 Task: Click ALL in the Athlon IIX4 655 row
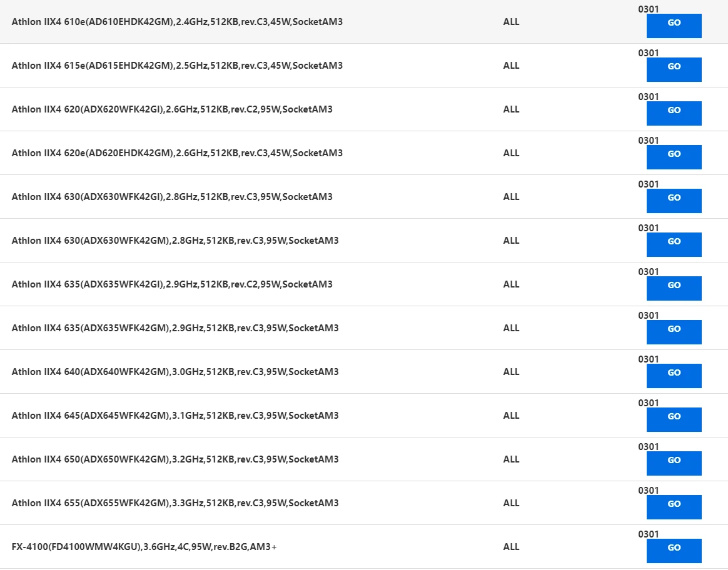tap(511, 503)
